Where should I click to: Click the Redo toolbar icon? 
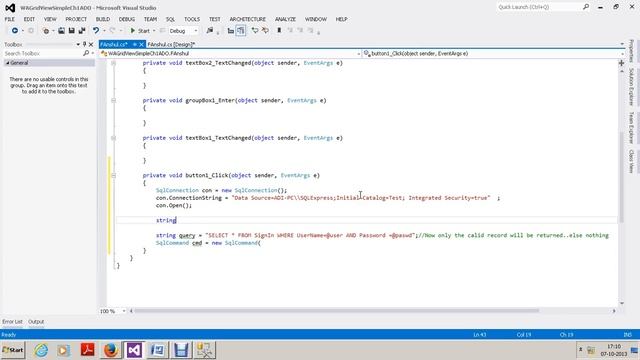click(x=113, y=31)
